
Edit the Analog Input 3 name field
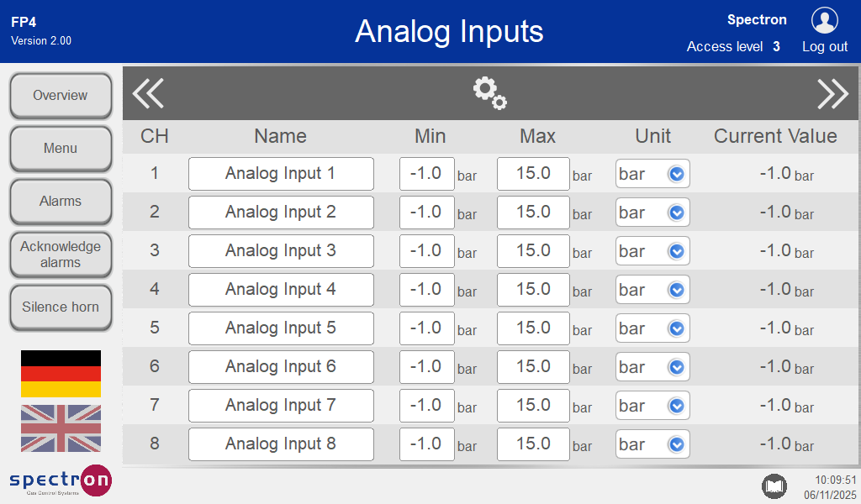click(x=281, y=251)
